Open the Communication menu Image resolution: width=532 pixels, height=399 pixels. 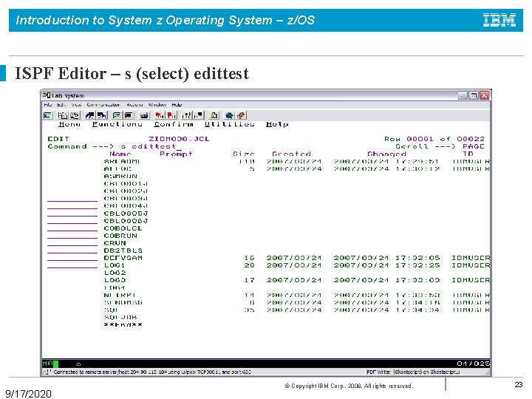[103, 105]
